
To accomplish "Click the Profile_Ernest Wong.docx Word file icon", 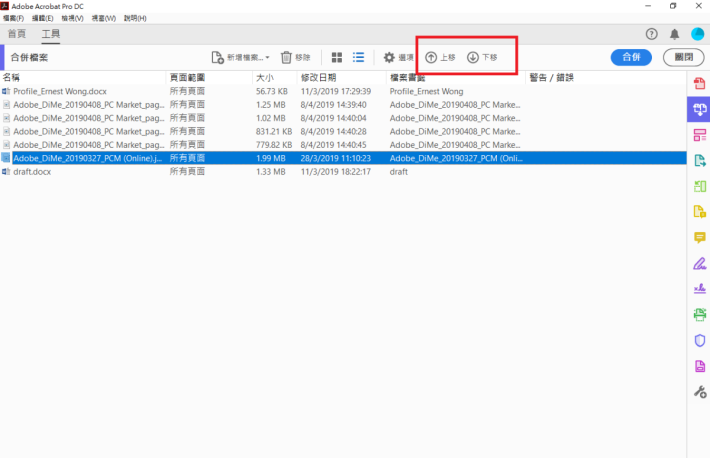I will [6, 92].
